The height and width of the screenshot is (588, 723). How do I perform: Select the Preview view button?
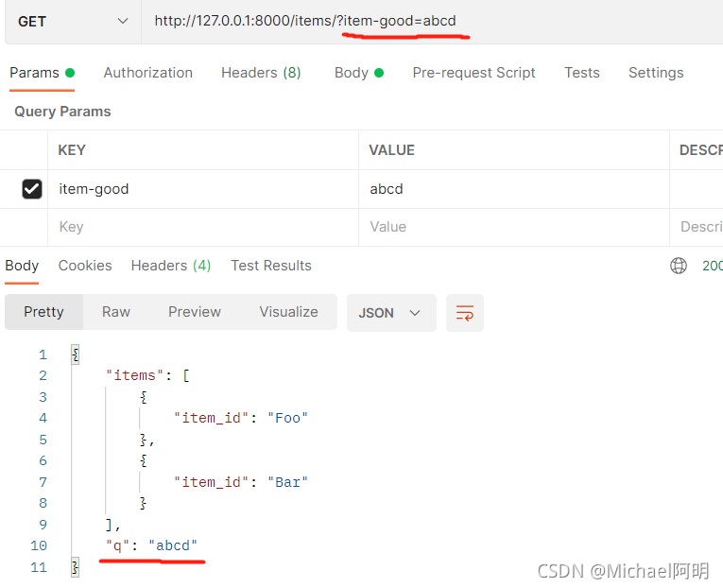point(195,312)
